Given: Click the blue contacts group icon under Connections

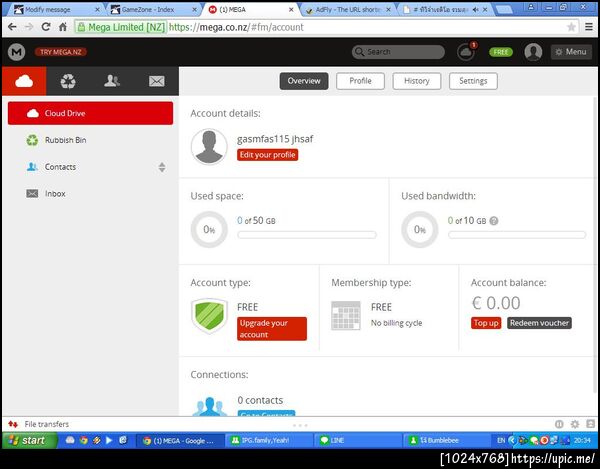Looking at the screenshot, I should point(209,406).
